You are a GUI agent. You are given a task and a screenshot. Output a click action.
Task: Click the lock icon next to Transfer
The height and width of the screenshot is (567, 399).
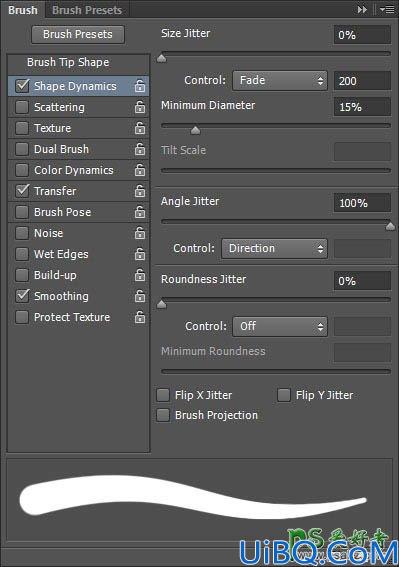[x=140, y=191]
